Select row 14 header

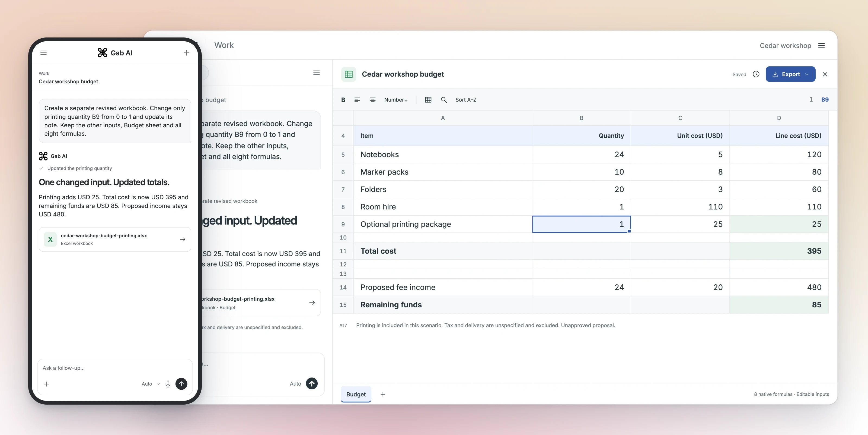point(343,287)
